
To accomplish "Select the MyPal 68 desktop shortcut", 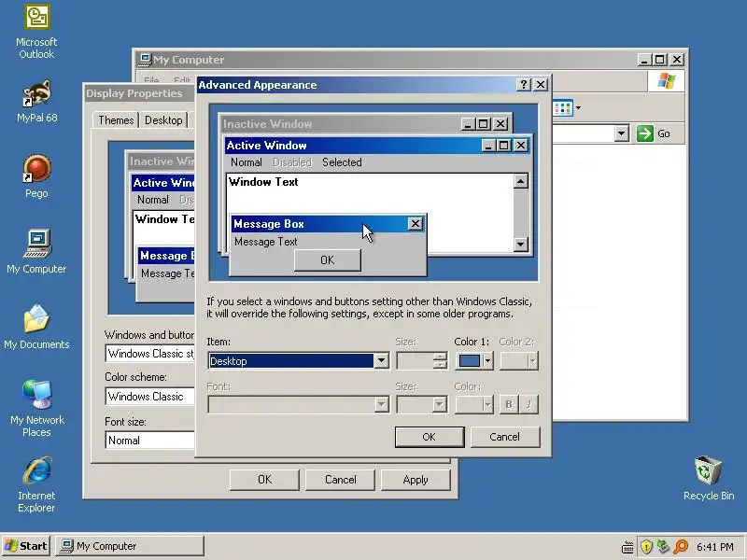I will pyautogui.click(x=36, y=102).
